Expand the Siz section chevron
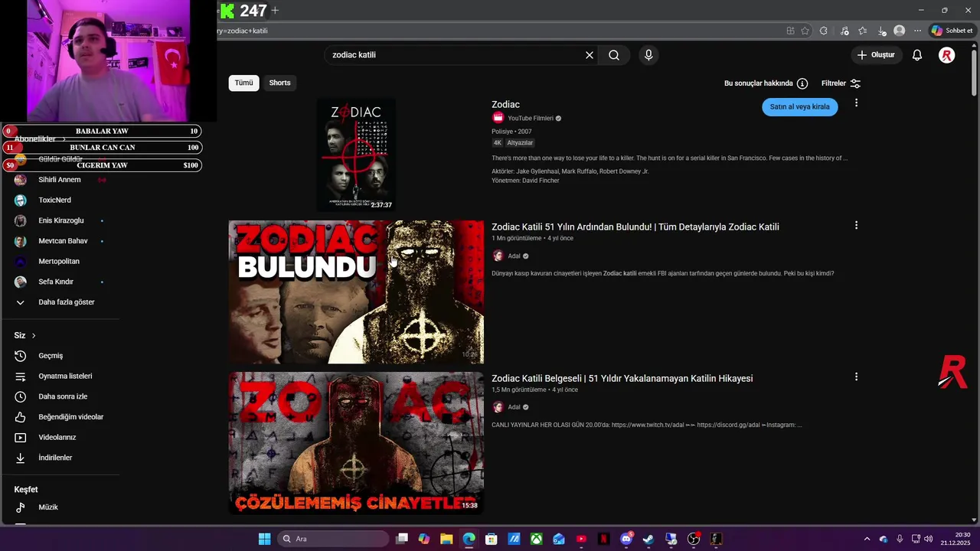 34,335
